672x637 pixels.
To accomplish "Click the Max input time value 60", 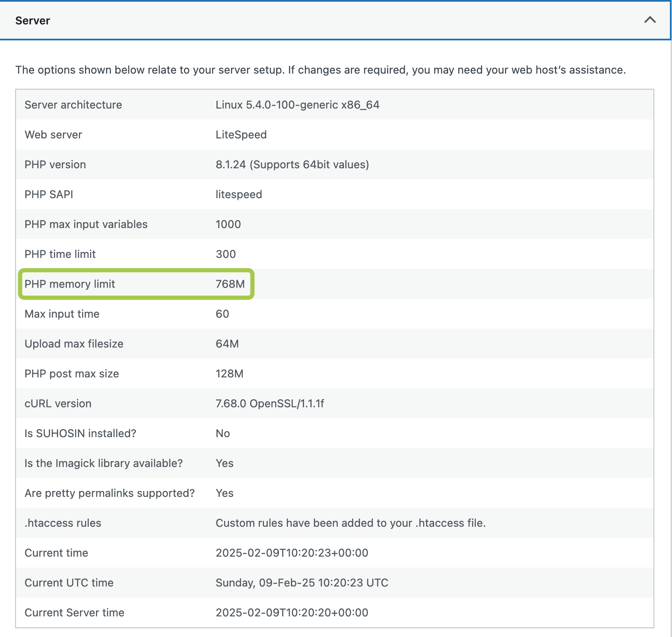I will click(x=222, y=314).
